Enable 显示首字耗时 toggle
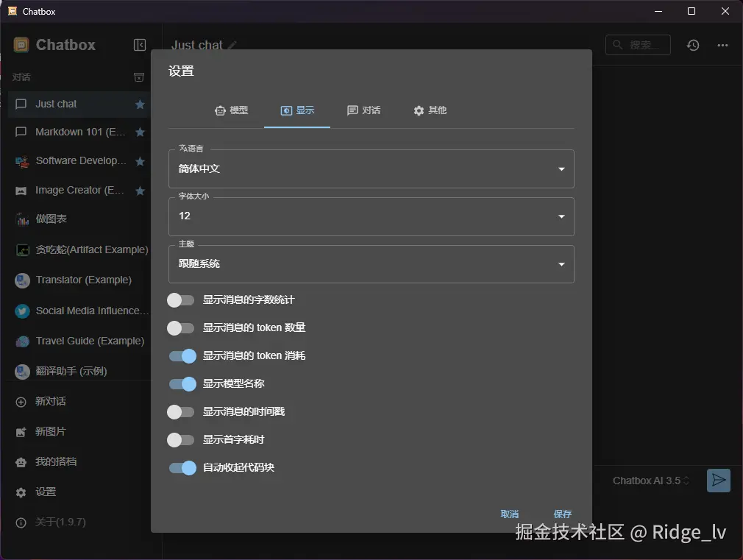 pyautogui.click(x=180, y=440)
